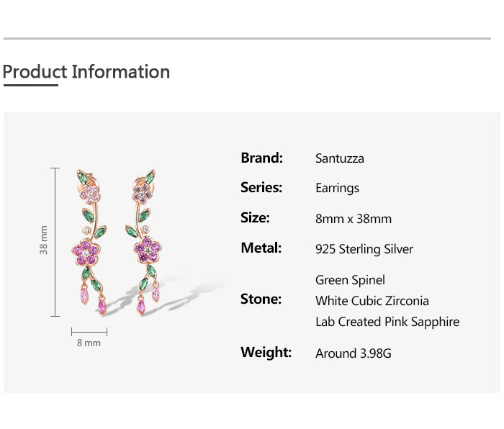Select the Size label
The width and height of the screenshot is (504, 429).
[255, 218]
